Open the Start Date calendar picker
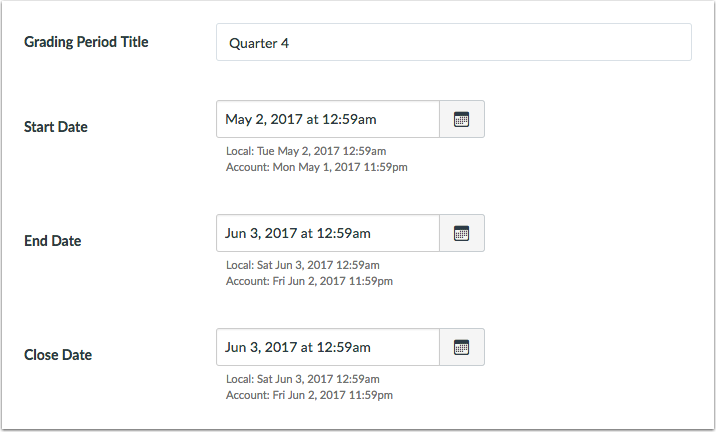716x432 pixels. click(461, 119)
